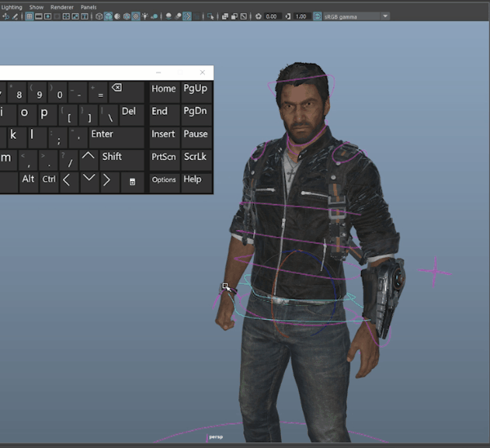
Task: Click the Help key on keyboard
Action: tap(196, 183)
